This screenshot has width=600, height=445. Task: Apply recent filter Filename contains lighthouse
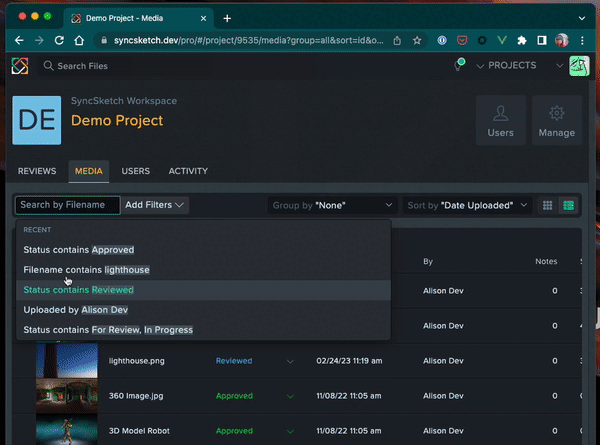(x=203, y=270)
